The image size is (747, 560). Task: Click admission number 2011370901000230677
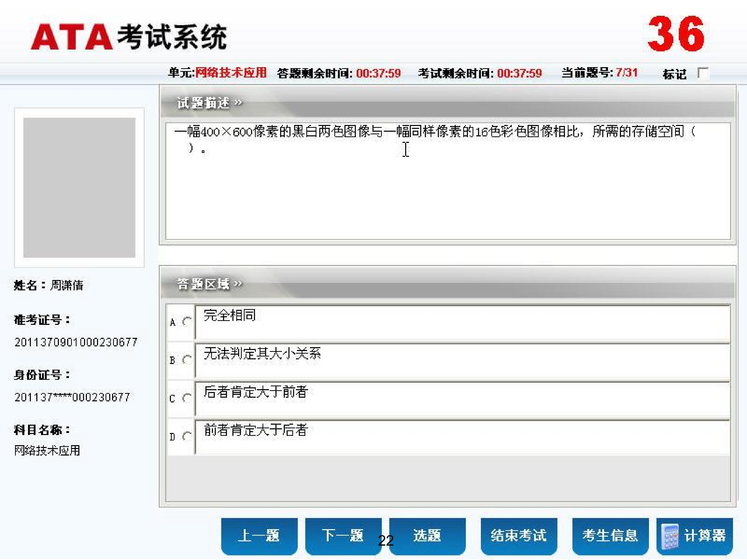[x=76, y=342]
